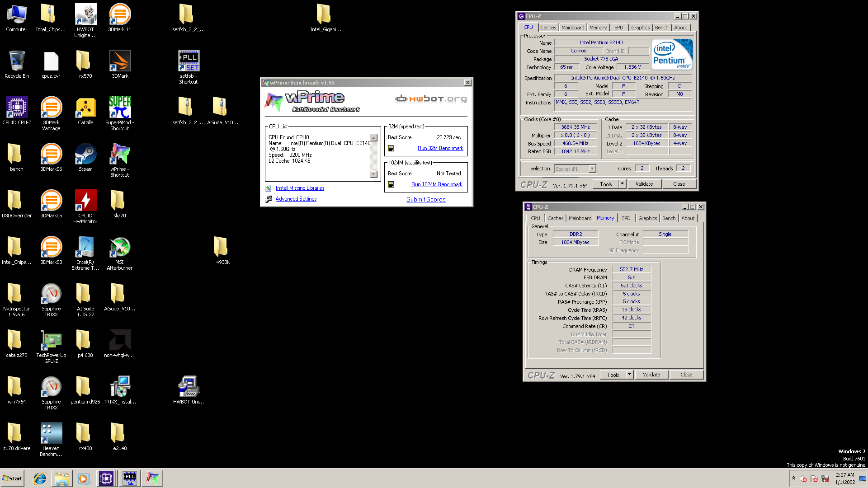
Task: Switch to wPrime taskbar button
Action: (152, 479)
